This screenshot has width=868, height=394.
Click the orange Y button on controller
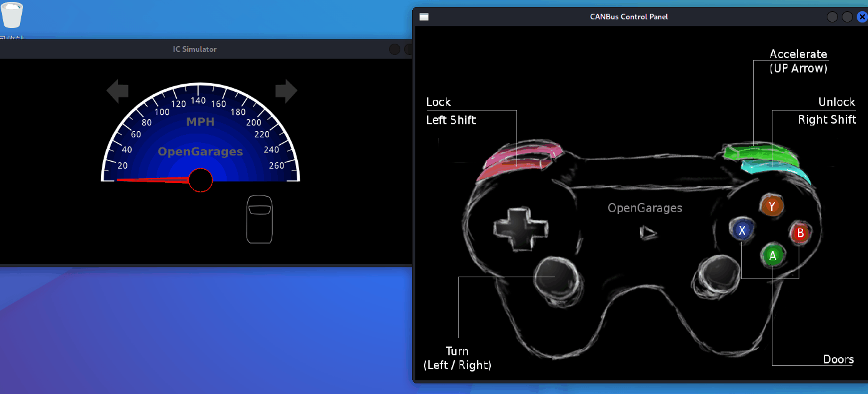[x=772, y=205]
